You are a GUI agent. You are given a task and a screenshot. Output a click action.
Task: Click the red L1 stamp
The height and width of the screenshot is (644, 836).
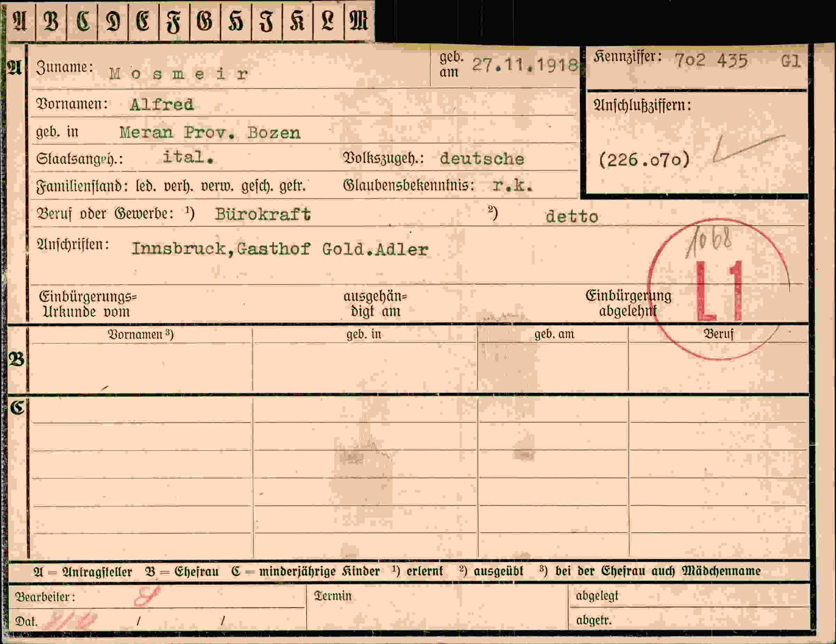tap(719, 291)
